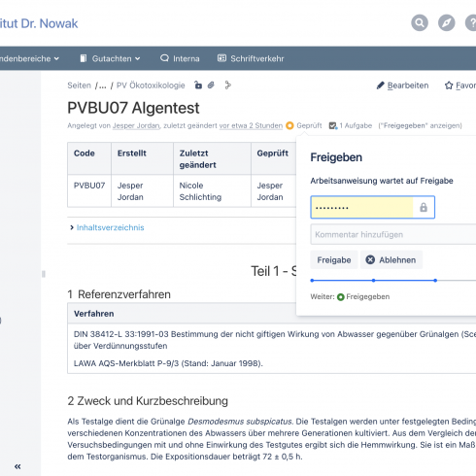Click the lock icon in password field
476x476 pixels.
424,207
